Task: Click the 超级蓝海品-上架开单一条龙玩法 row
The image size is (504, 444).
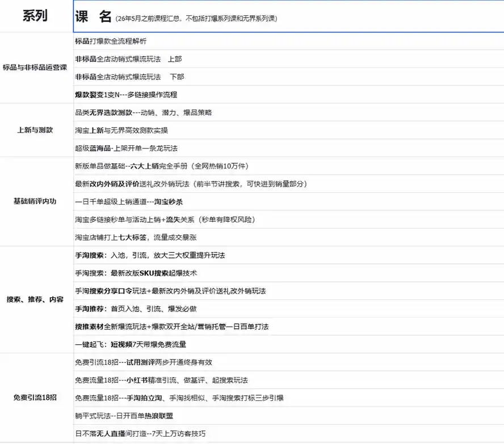Action: pos(289,148)
